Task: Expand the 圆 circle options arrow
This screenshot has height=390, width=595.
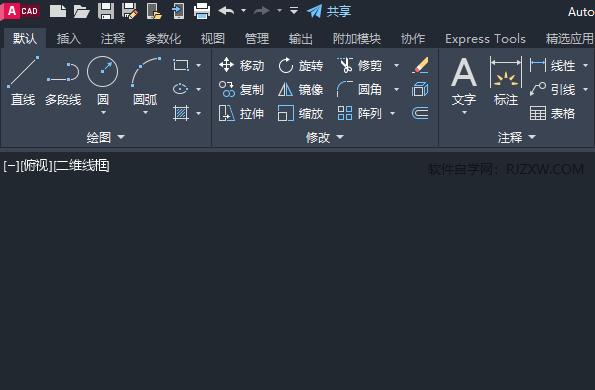Action: 103,113
